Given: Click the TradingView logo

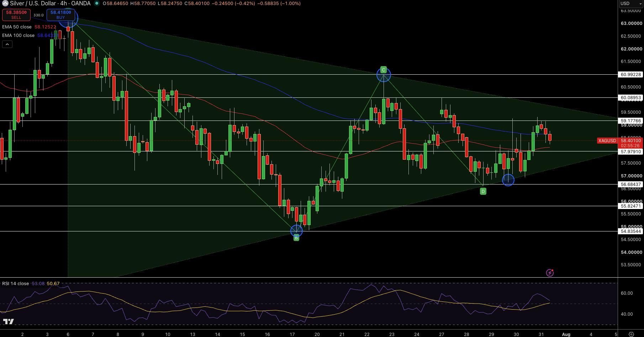Looking at the screenshot, I should [9, 321].
